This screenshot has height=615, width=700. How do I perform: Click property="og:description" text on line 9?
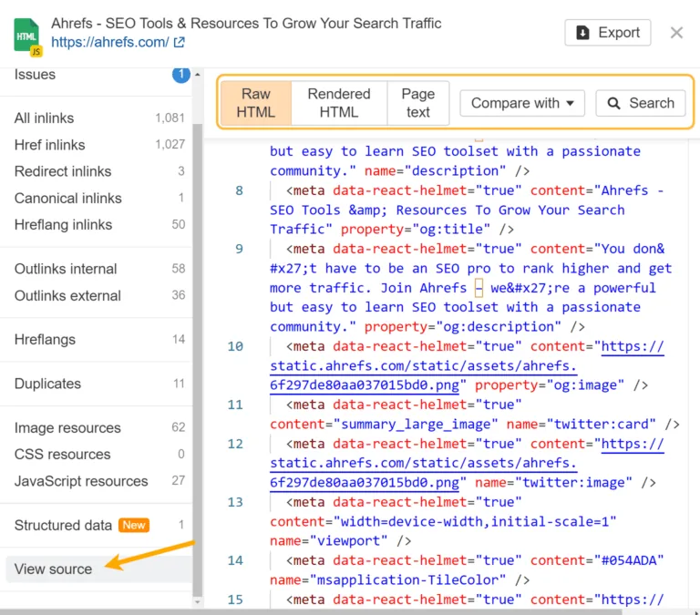coord(463,327)
